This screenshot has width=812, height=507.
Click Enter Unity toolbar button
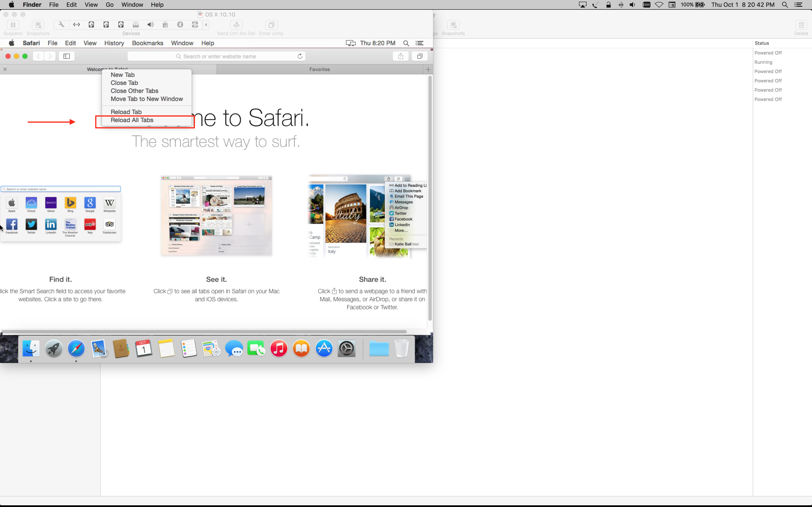coord(271,25)
